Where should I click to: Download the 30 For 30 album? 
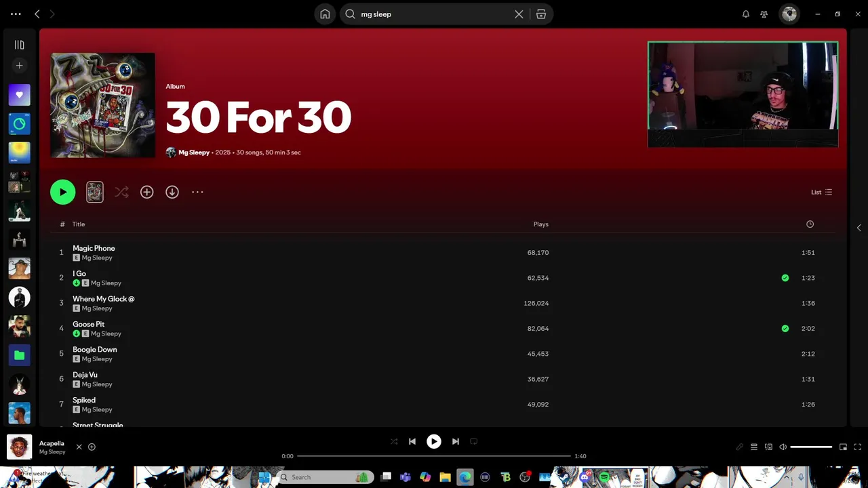tap(172, 192)
